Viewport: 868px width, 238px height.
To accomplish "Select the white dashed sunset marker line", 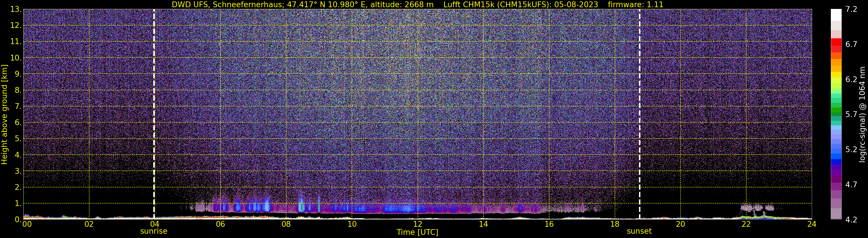I will click(x=640, y=114).
